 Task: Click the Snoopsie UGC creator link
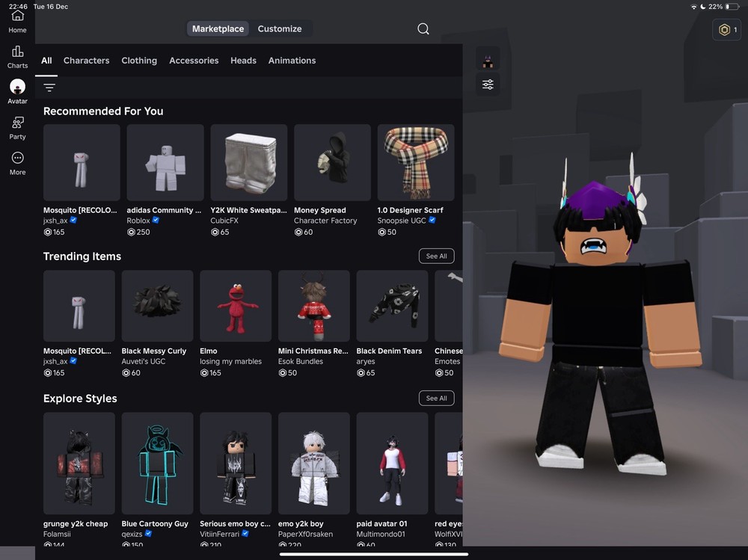402,221
